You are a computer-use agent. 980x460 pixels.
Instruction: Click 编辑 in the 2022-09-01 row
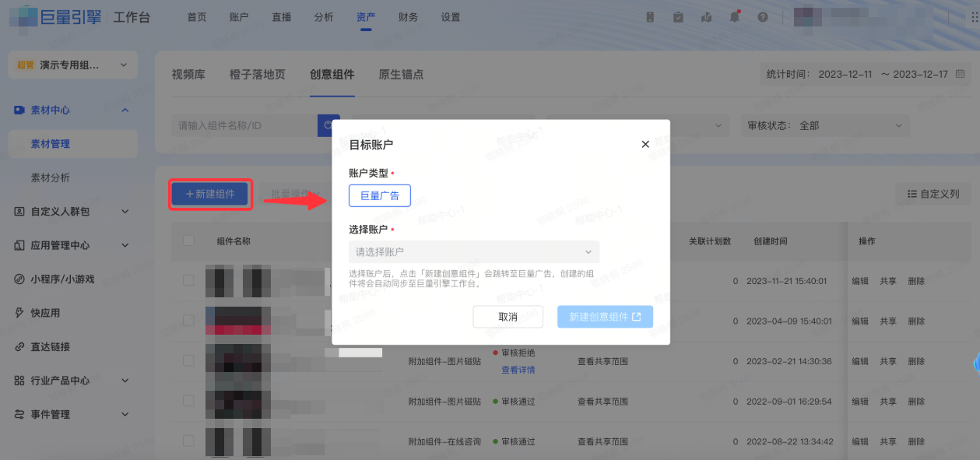(860, 402)
